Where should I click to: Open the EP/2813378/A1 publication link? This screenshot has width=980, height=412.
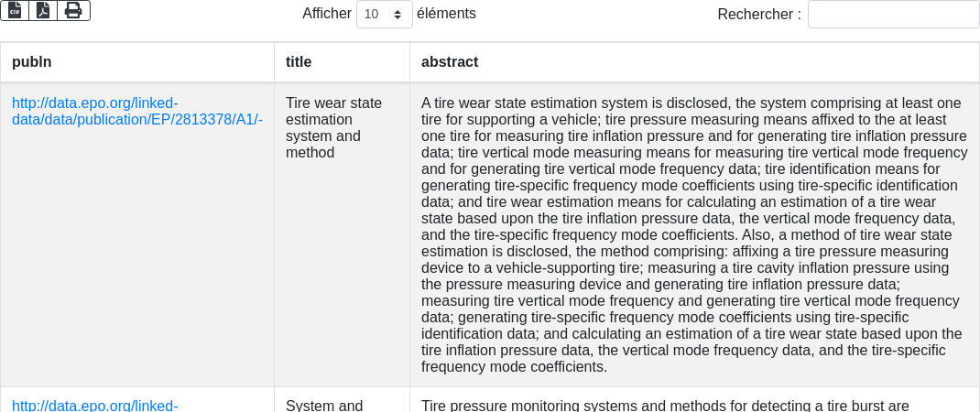click(x=136, y=112)
